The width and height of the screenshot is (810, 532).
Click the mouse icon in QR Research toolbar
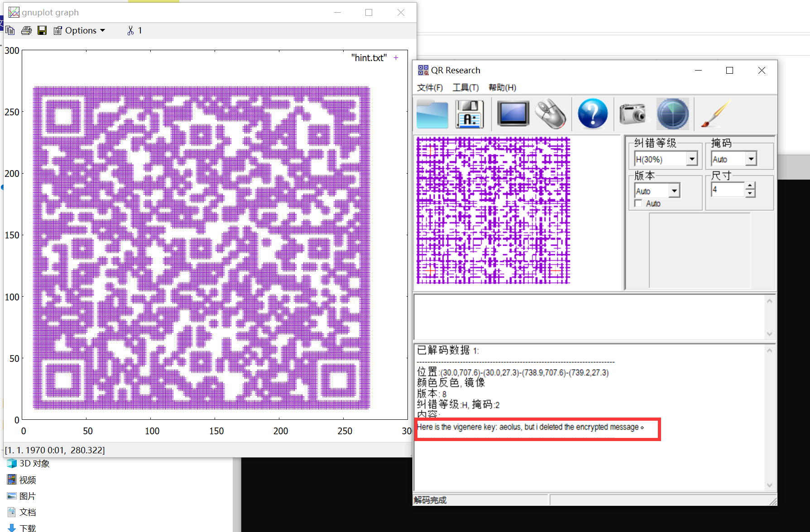click(551, 114)
